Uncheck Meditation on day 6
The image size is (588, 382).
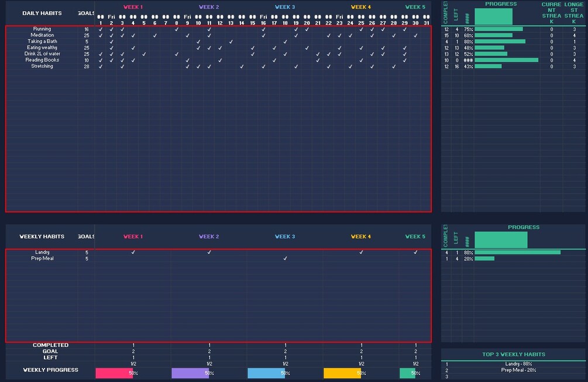click(x=155, y=36)
